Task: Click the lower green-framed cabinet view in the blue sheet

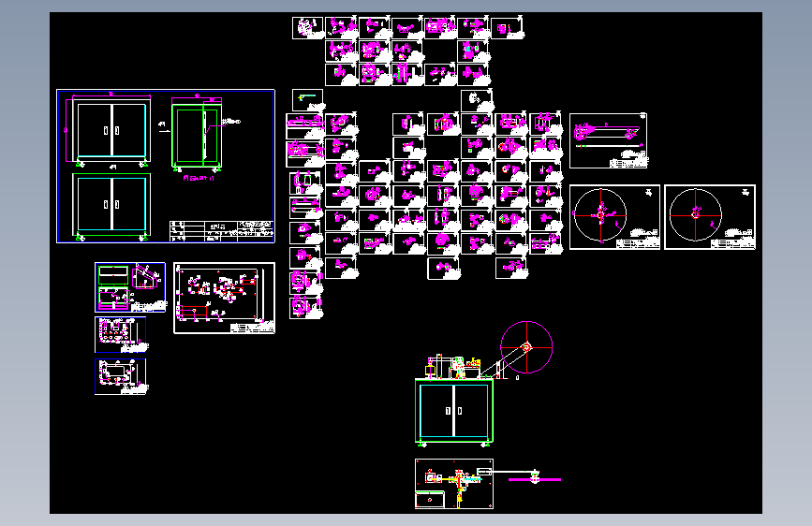Action: 111,205
